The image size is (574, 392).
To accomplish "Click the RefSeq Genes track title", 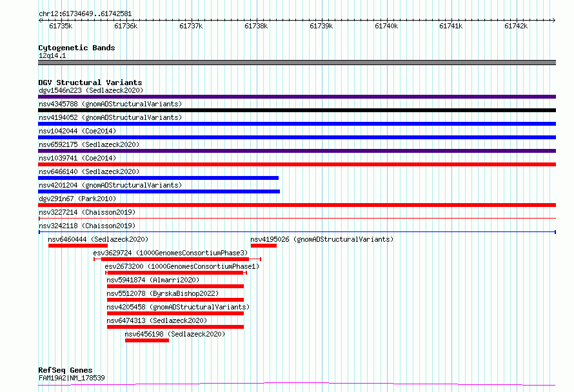I will click(x=65, y=370).
